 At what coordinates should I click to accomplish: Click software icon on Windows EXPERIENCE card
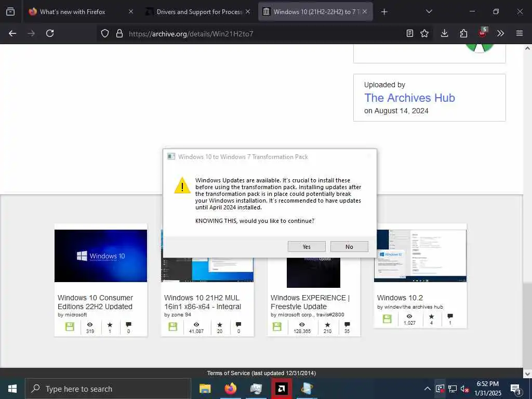(x=277, y=327)
